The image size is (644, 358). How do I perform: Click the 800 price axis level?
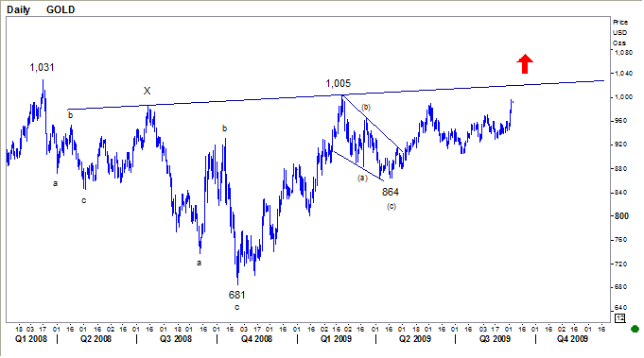622,215
